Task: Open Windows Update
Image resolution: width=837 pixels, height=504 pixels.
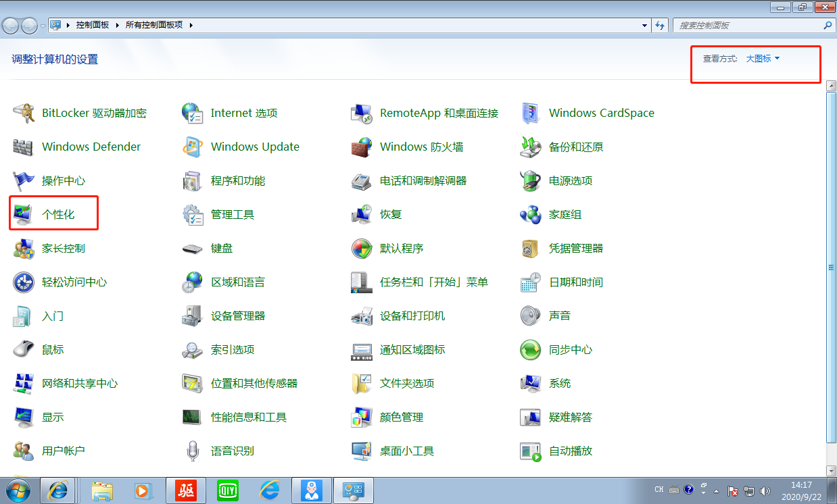Action: [x=255, y=147]
